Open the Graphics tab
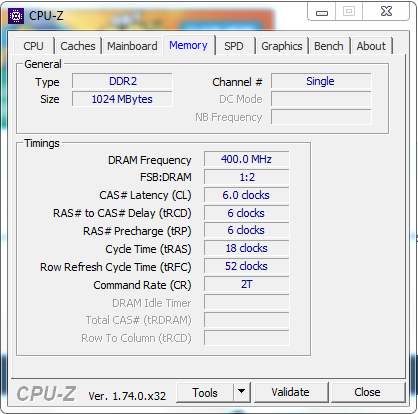The image size is (418, 414). (x=282, y=46)
